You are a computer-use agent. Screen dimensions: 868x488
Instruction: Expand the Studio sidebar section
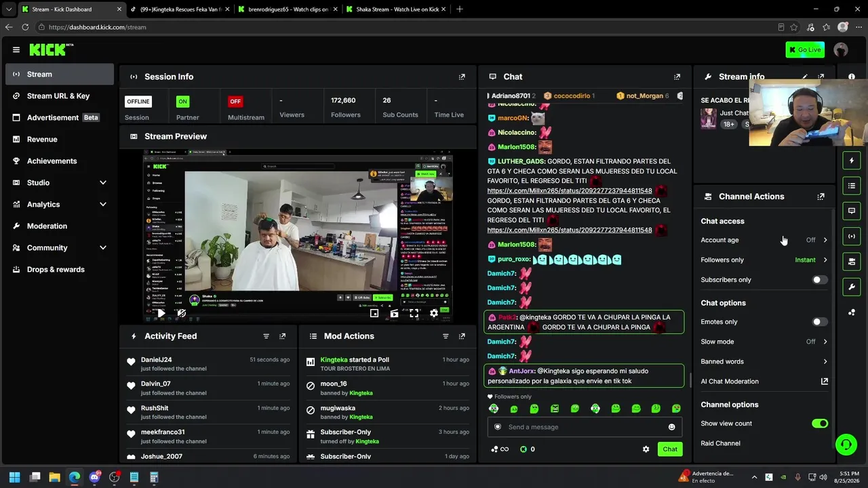coord(60,182)
